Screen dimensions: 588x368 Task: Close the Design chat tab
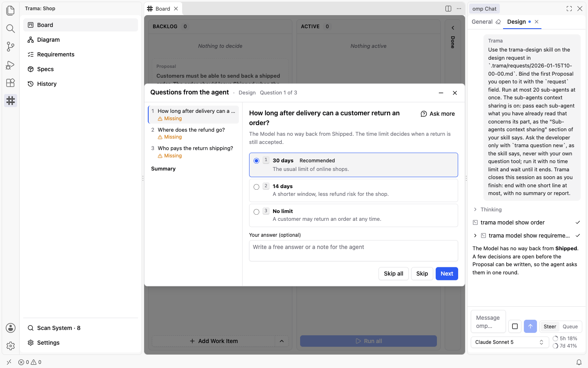click(537, 22)
